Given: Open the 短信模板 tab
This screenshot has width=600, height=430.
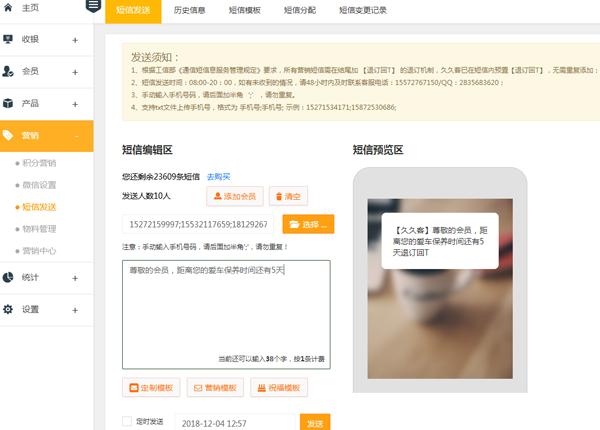Looking at the screenshot, I should [244, 10].
